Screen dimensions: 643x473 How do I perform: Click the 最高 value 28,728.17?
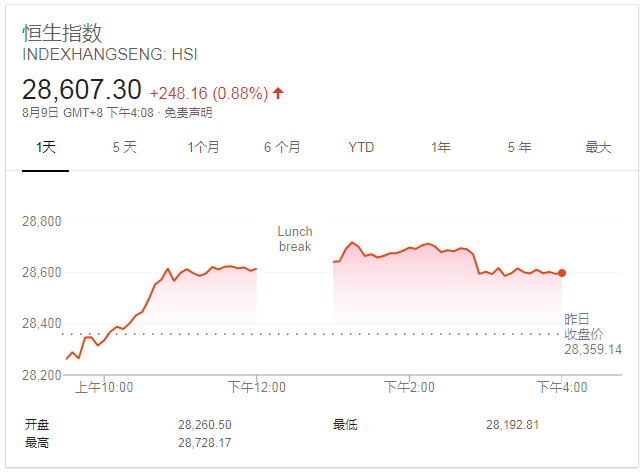tap(205, 442)
